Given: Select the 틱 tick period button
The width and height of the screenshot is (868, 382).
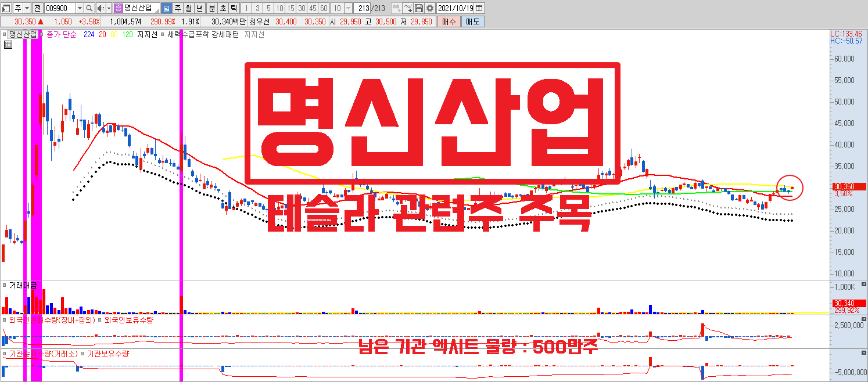Looking at the screenshot, I should [234, 9].
